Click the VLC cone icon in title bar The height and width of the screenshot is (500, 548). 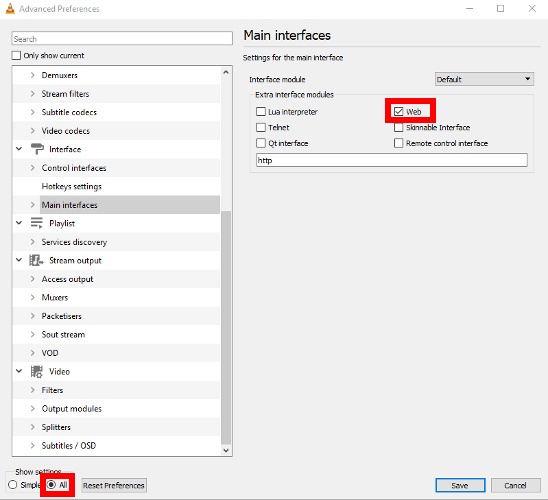pyautogui.click(x=10, y=8)
